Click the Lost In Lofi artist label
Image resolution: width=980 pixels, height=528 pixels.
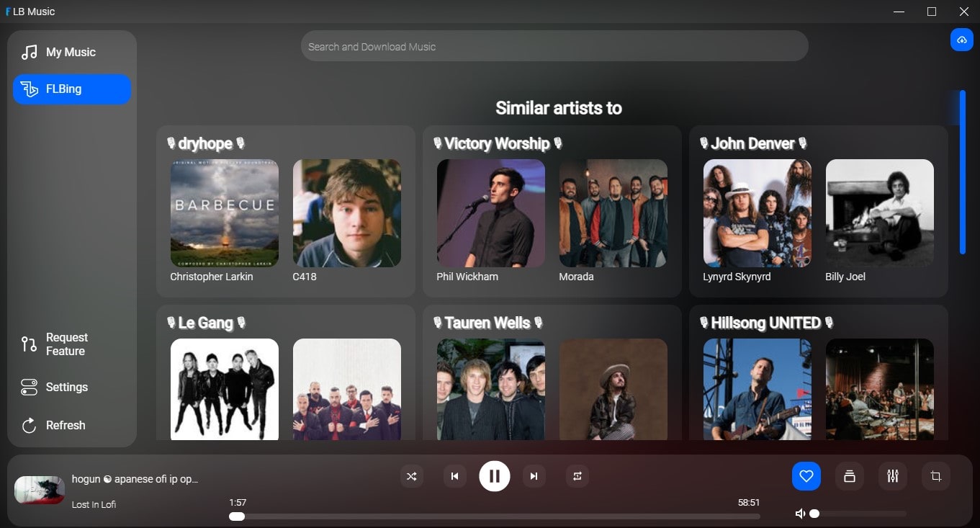[x=94, y=504]
